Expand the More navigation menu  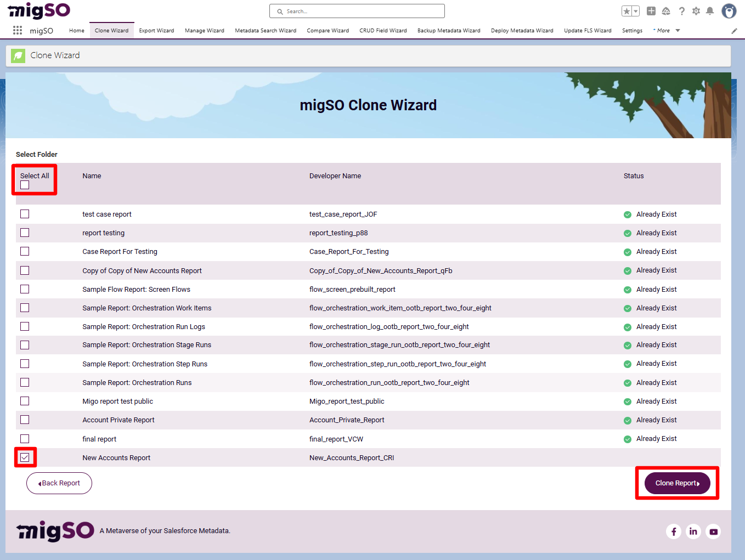(665, 31)
